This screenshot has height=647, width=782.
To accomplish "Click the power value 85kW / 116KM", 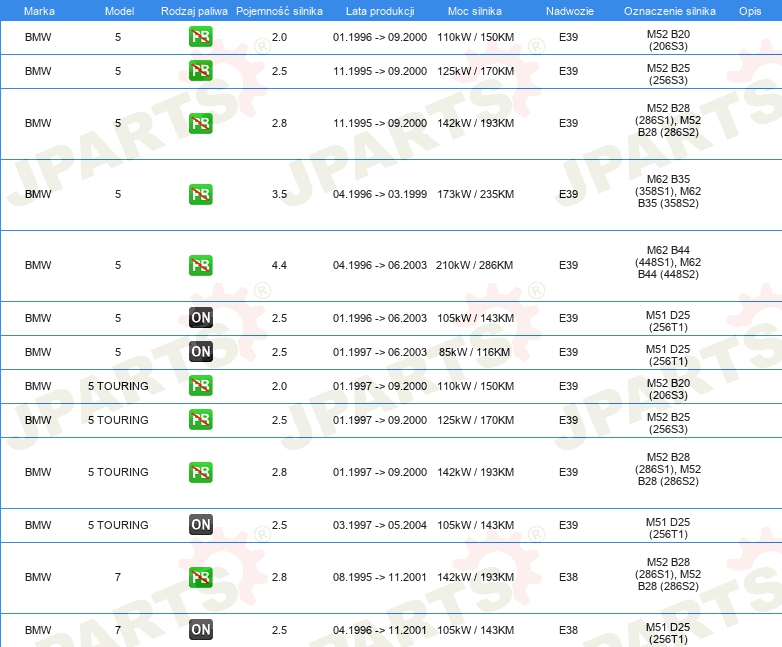I will pyautogui.click(x=474, y=352).
